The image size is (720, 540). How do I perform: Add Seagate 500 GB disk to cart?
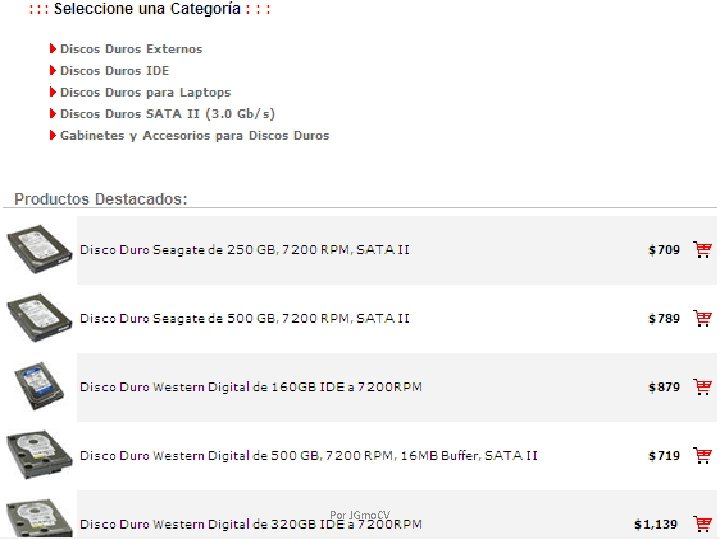coord(702,318)
